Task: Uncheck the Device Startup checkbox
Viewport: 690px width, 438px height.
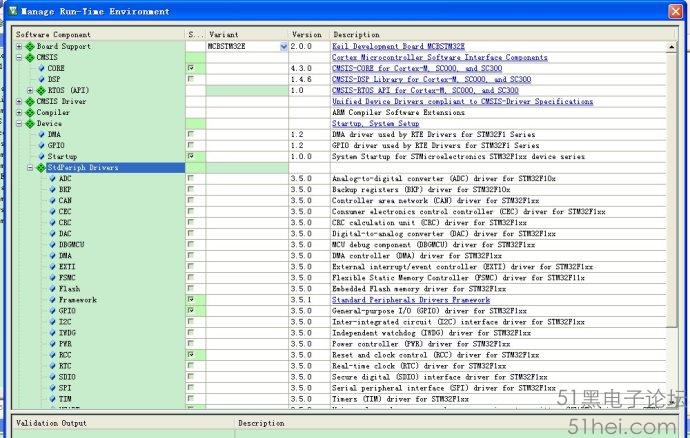Action: [191, 156]
